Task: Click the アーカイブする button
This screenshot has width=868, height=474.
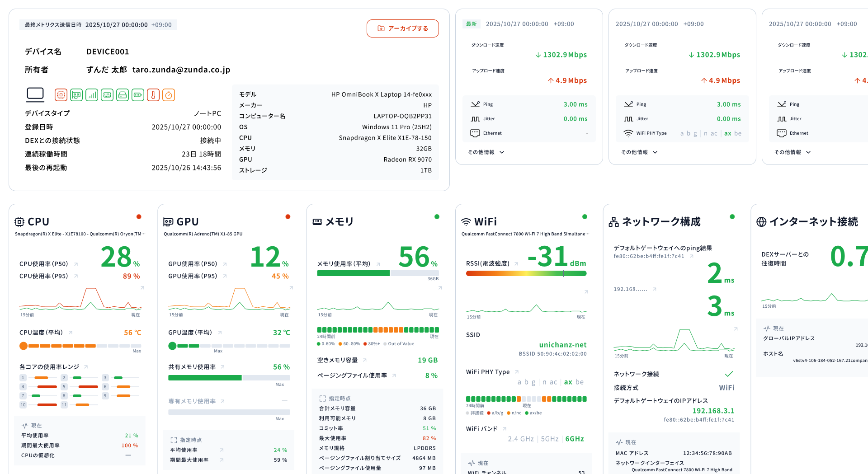Action: (402, 28)
